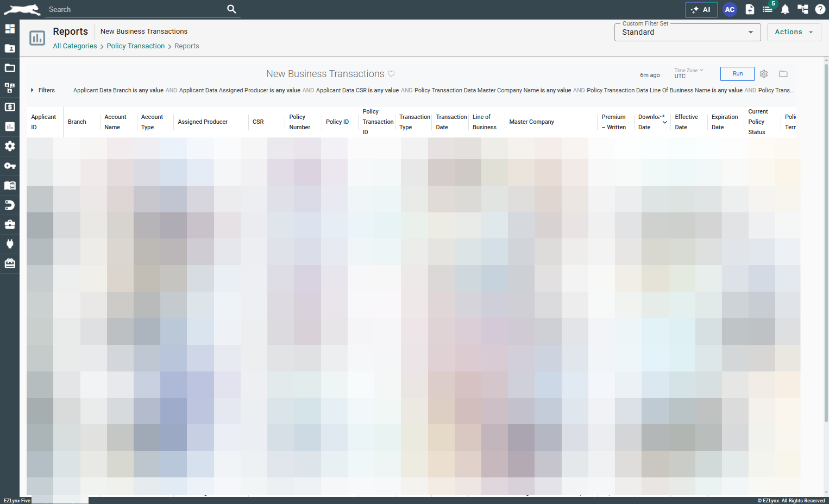Click the magnifier search icon in the top bar
This screenshot has width=829, height=504.
click(231, 9)
